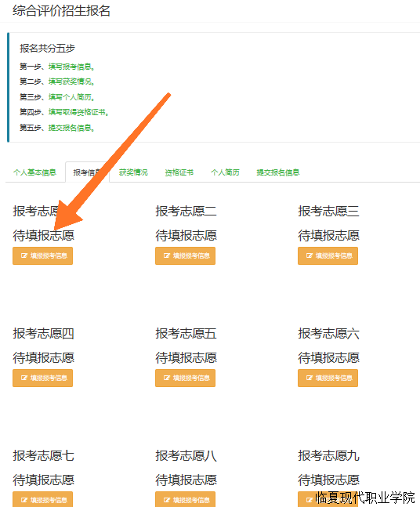Click edit icon under 报考志愿七

tap(24, 500)
